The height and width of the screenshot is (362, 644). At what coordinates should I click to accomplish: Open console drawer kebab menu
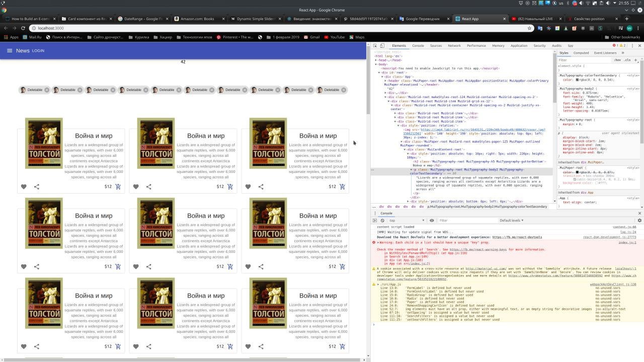click(x=375, y=213)
